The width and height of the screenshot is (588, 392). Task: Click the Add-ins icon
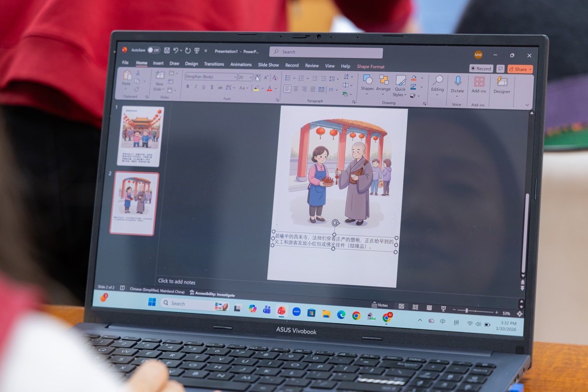point(479,82)
